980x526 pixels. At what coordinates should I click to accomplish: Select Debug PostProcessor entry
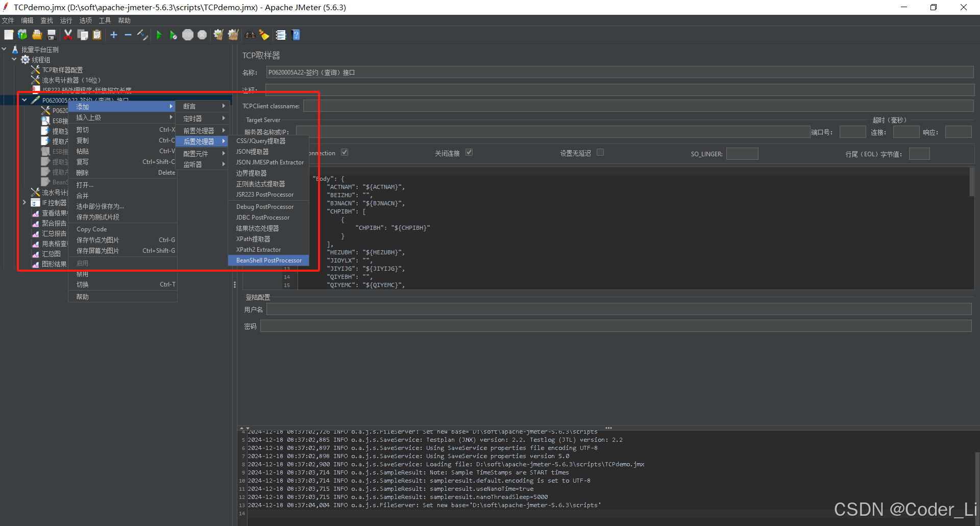pyautogui.click(x=268, y=207)
